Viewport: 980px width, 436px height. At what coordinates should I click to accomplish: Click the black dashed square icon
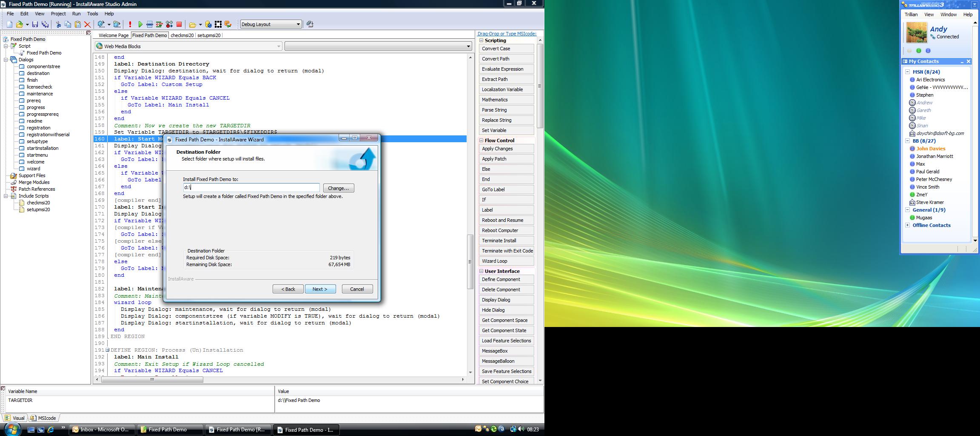point(218,24)
